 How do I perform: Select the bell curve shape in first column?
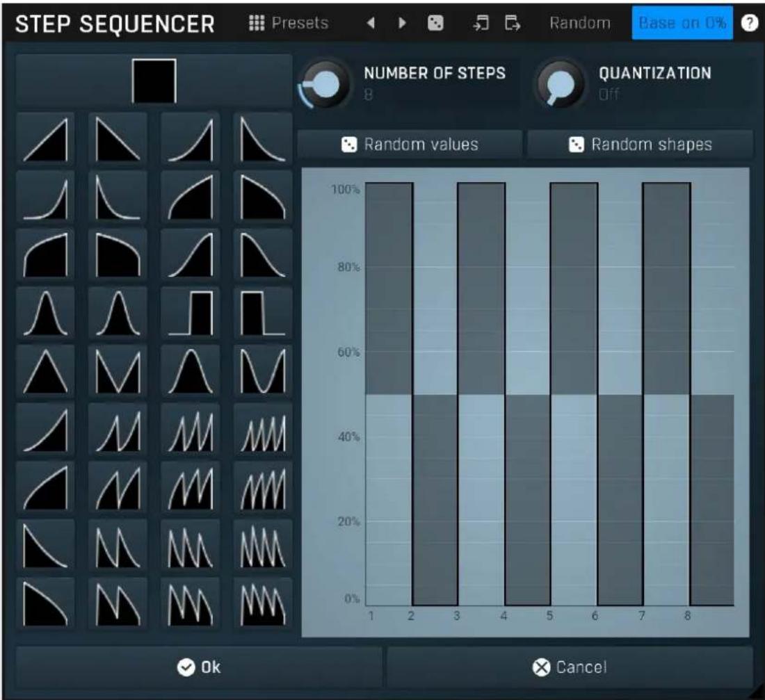45,314
